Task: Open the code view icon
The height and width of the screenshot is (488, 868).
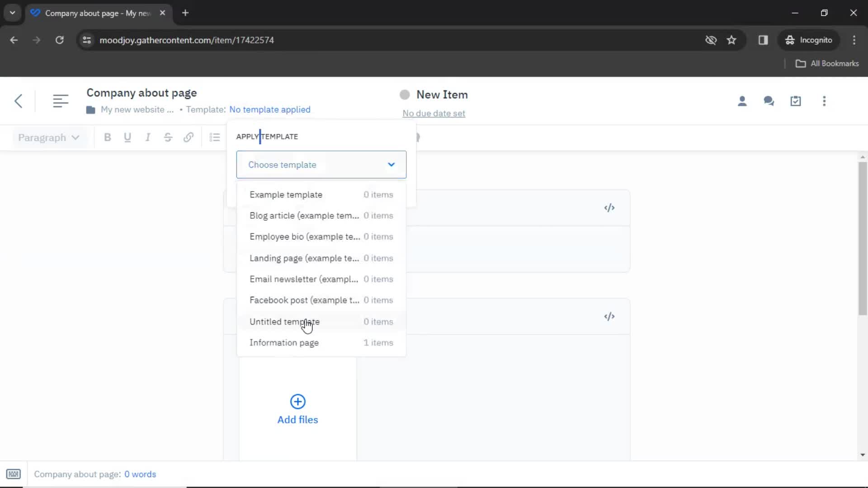Action: pyautogui.click(x=609, y=207)
